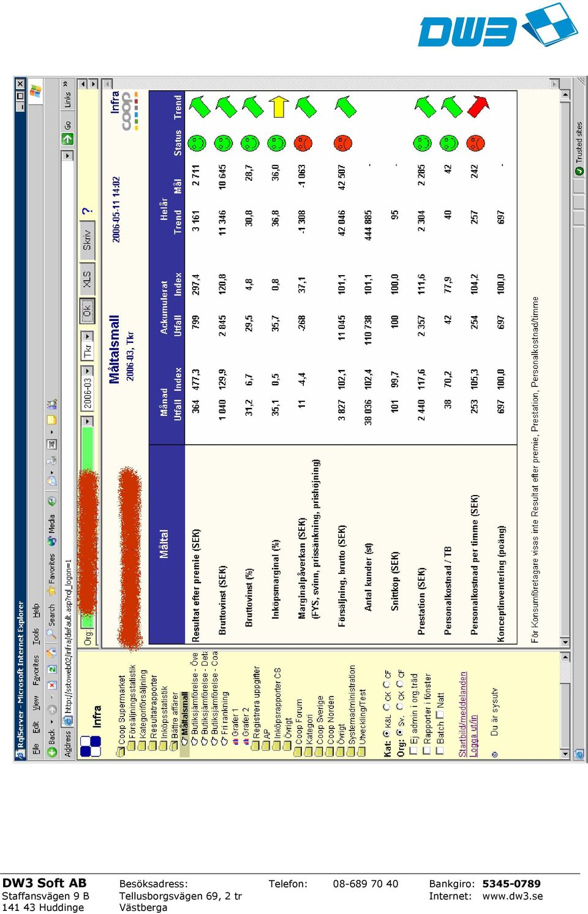Image resolution: width=588 pixels, height=914 pixels.
Task: Select the K&L radio button for Kat
Action: (387, 733)
